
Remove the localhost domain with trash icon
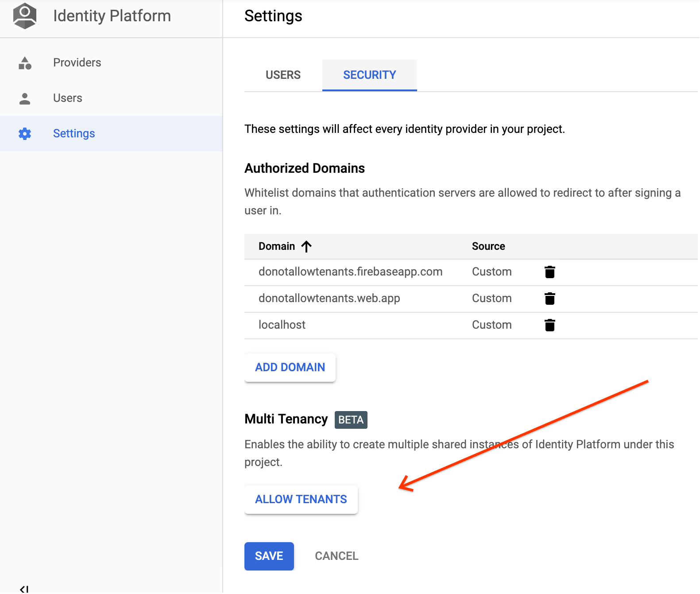coord(549,325)
